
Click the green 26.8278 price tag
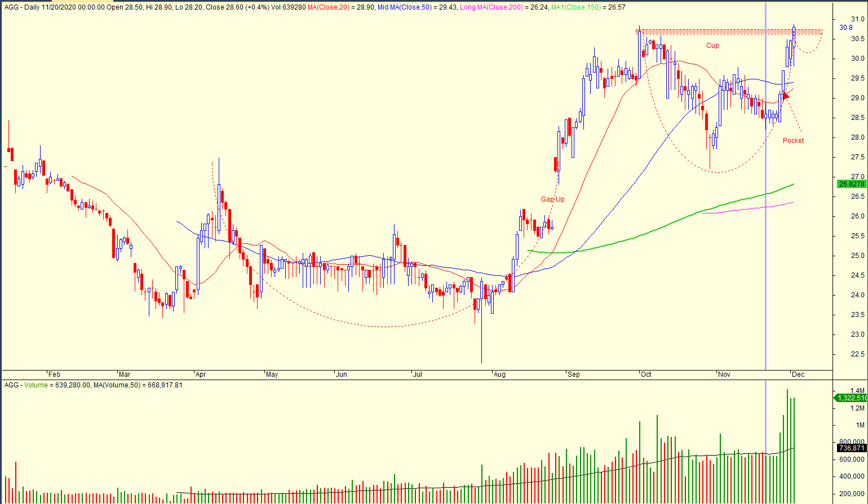851,184
